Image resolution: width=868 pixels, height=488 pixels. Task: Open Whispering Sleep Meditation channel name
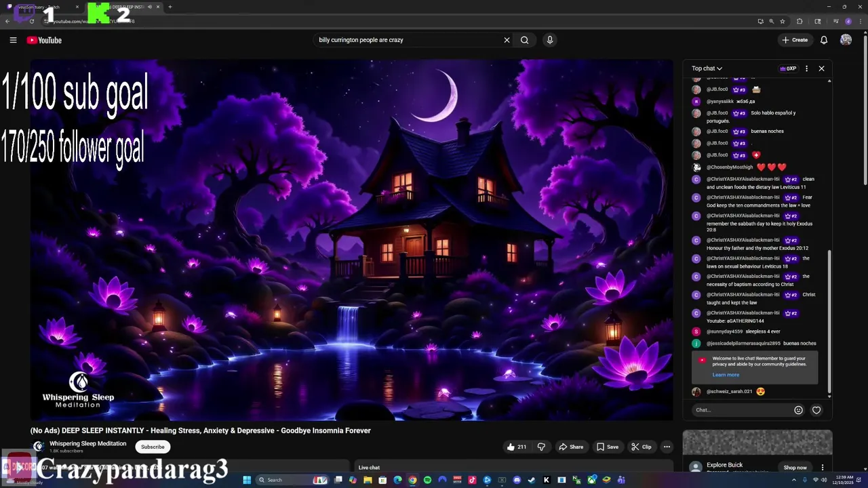[x=87, y=443]
